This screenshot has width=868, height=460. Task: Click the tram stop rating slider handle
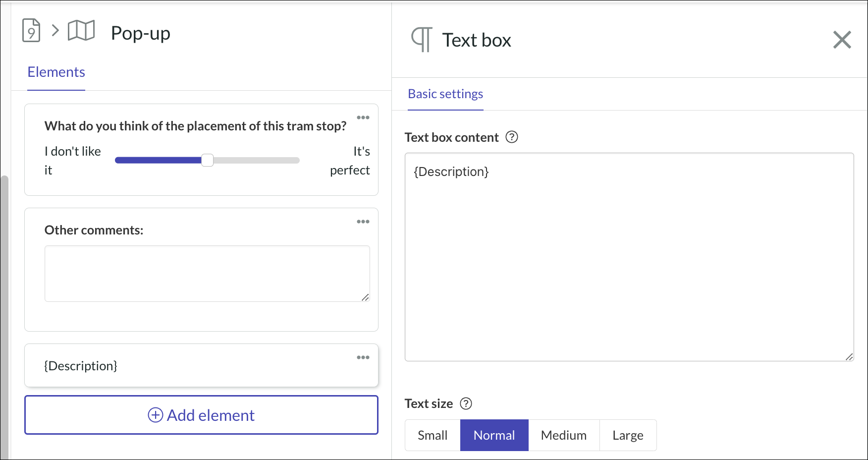tap(208, 160)
